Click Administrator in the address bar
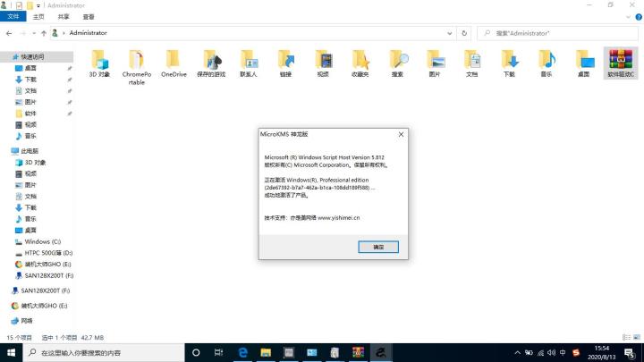The height and width of the screenshot is (362, 644). click(x=88, y=33)
